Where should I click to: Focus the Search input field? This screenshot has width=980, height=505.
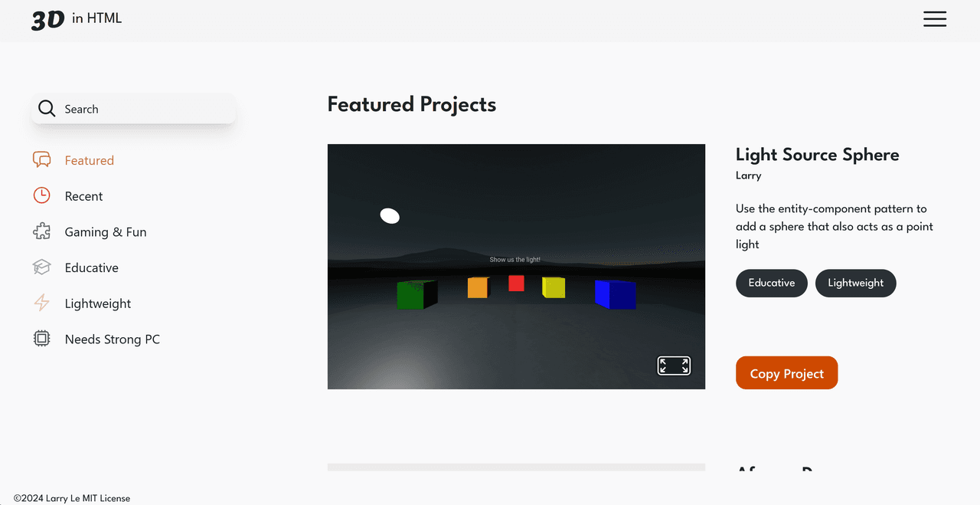click(145, 109)
